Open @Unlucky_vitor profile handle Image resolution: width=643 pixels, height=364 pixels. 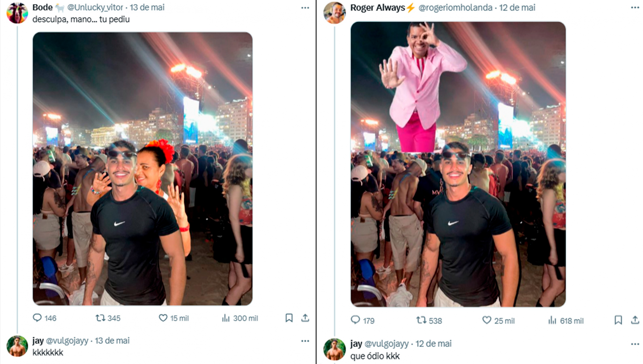95,8
